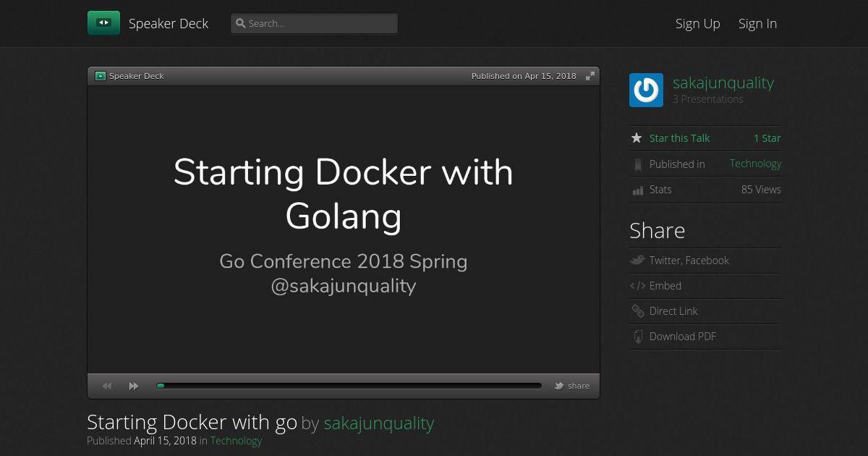Open the Sign Up page
The width and height of the screenshot is (868, 456).
698,23
